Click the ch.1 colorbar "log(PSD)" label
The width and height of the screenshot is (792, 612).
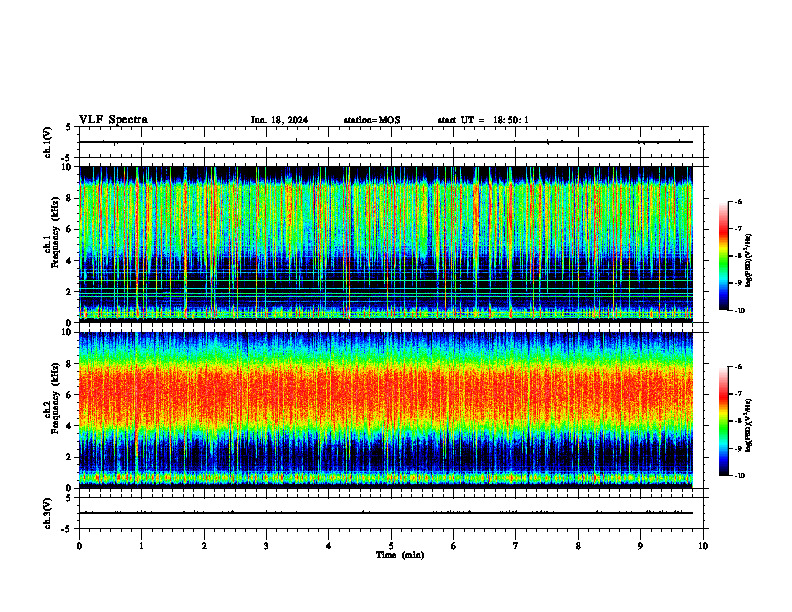pos(749,260)
